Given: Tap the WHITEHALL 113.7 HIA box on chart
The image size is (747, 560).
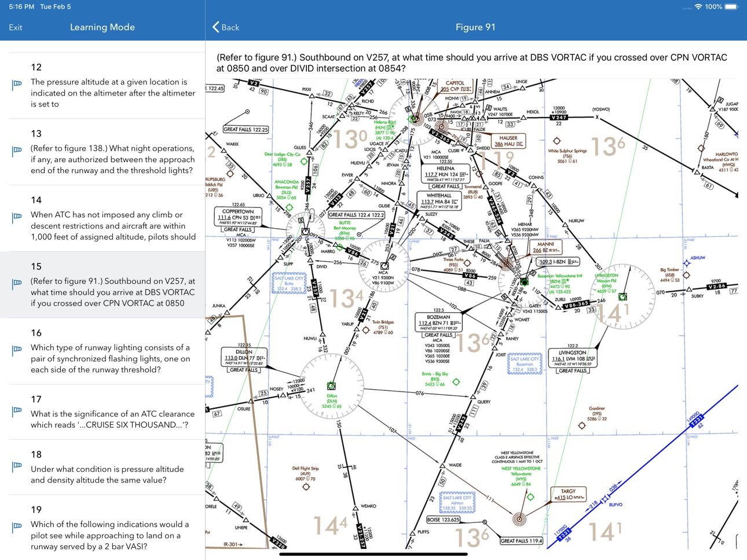Looking at the screenshot, I should [x=439, y=200].
